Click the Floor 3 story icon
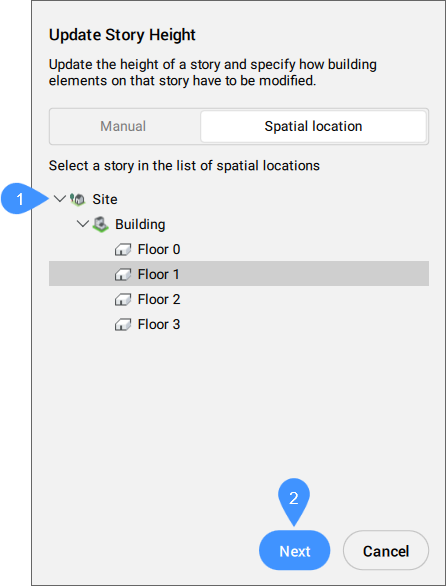Viewport: 446px width, 586px height. [123, 324]
